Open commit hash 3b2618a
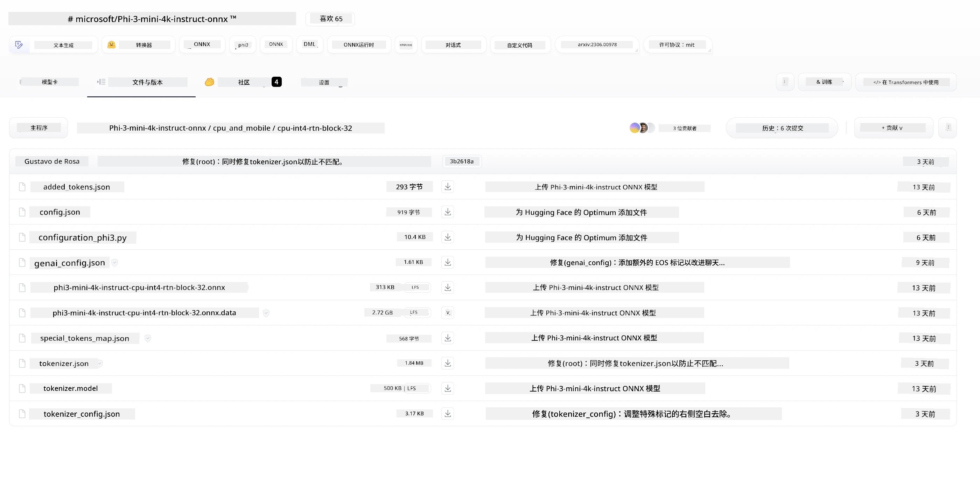 pyautogui.click(x=462, y=161)
